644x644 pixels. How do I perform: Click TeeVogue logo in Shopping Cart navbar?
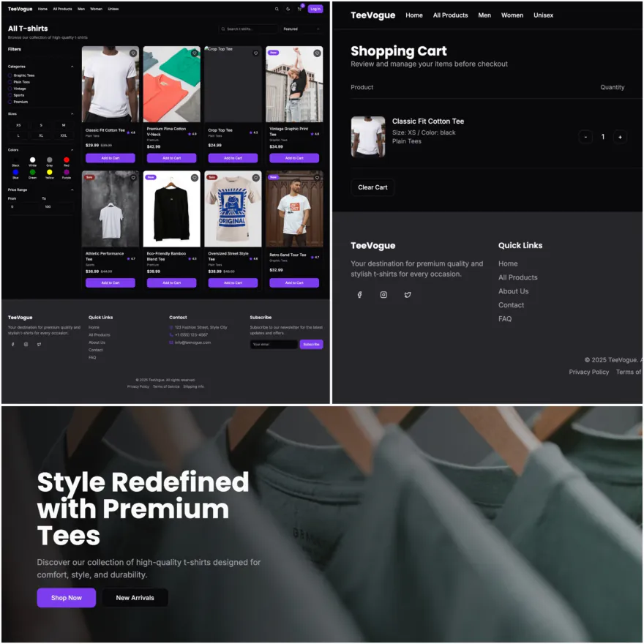372,15
